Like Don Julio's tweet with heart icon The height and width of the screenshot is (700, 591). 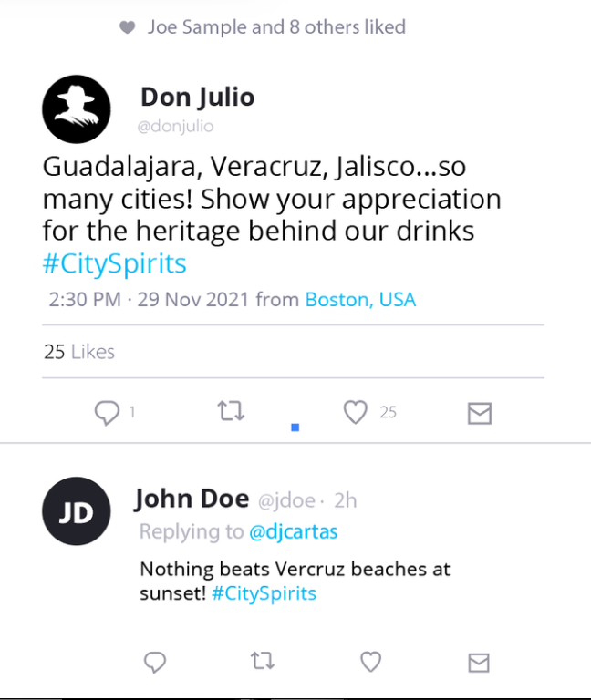tap(355, 413)
